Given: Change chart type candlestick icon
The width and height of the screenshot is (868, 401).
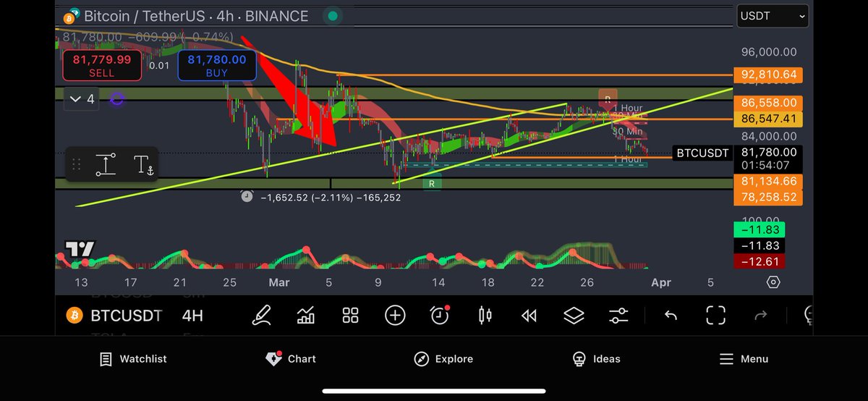Looking at the screenshot, I should (485, 315).
